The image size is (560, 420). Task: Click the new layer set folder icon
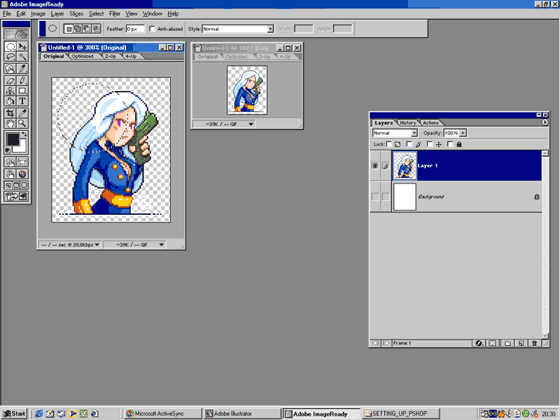point(507,343)
